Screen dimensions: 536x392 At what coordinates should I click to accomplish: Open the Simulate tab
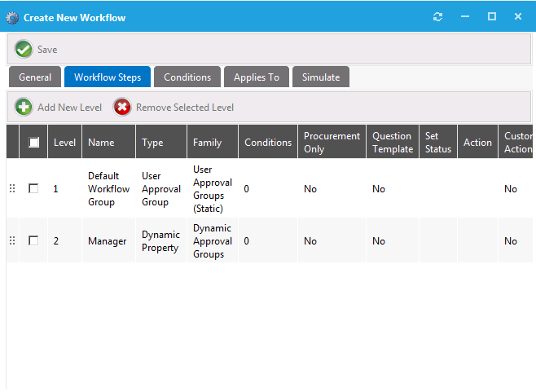point(321,77)
